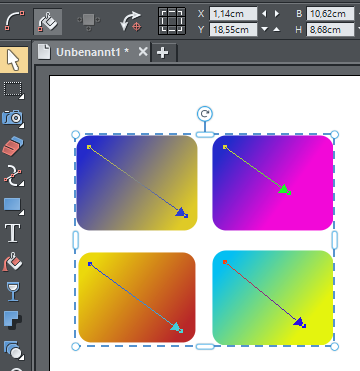Select the Fill paint bucket tool

(x=13, y=262)
